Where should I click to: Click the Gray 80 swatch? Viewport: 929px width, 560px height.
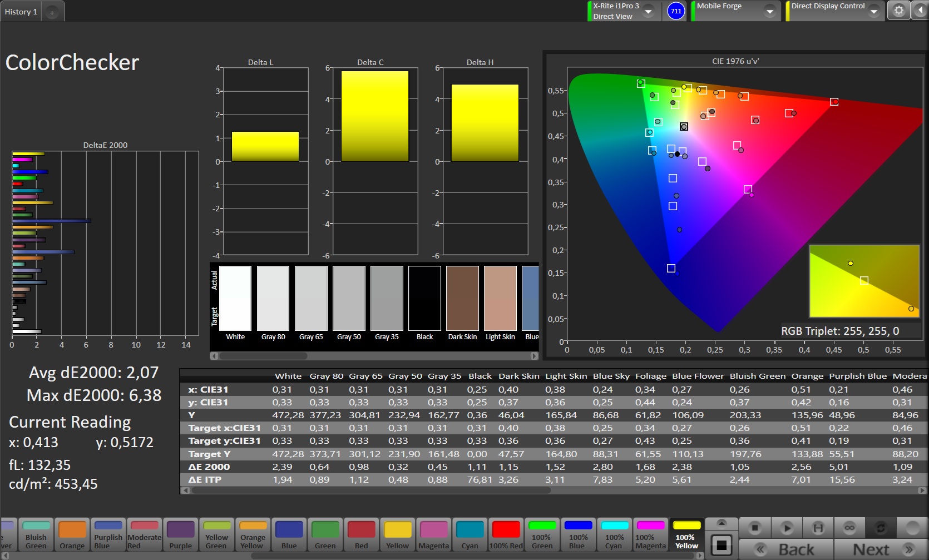(x=273, y=298)
